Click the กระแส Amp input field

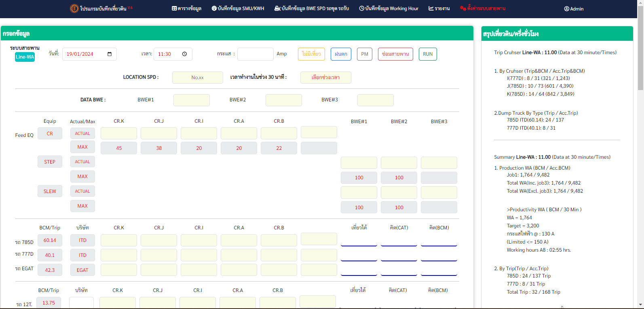pos(255,54)
